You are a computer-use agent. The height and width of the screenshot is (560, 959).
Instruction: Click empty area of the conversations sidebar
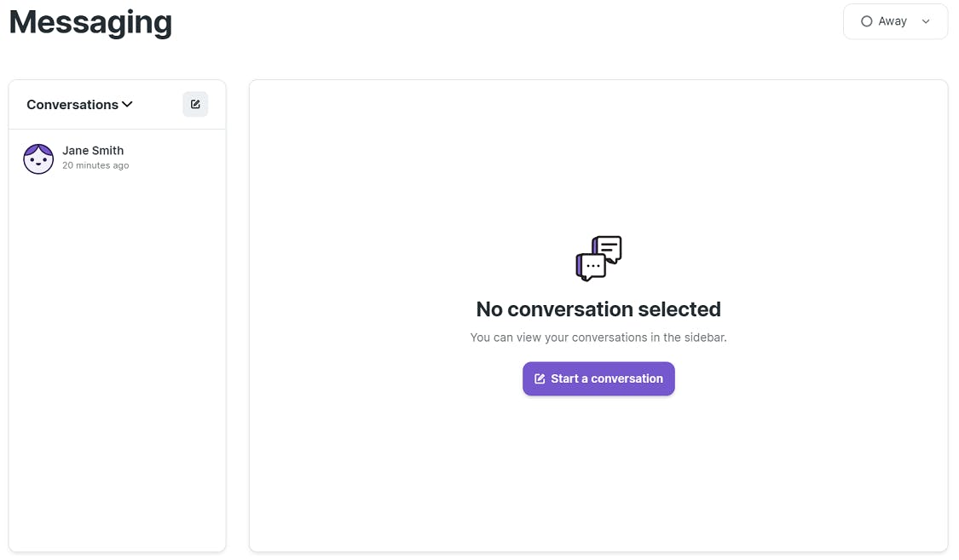117,367
